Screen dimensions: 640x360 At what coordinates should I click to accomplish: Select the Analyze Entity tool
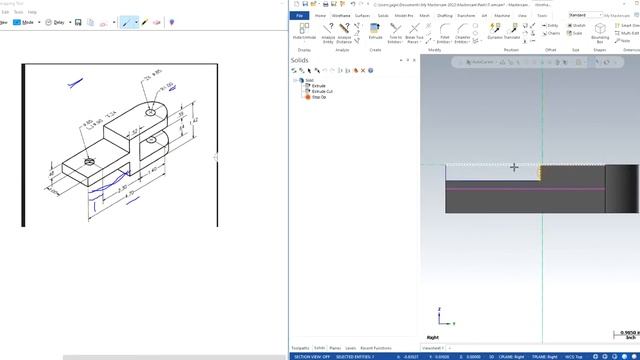click(x=328, y=33)
